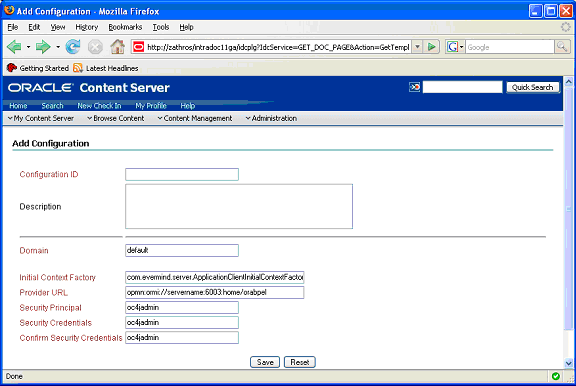Expand the Content Management menu
The image size is (576, 386).
coord(195,118)
